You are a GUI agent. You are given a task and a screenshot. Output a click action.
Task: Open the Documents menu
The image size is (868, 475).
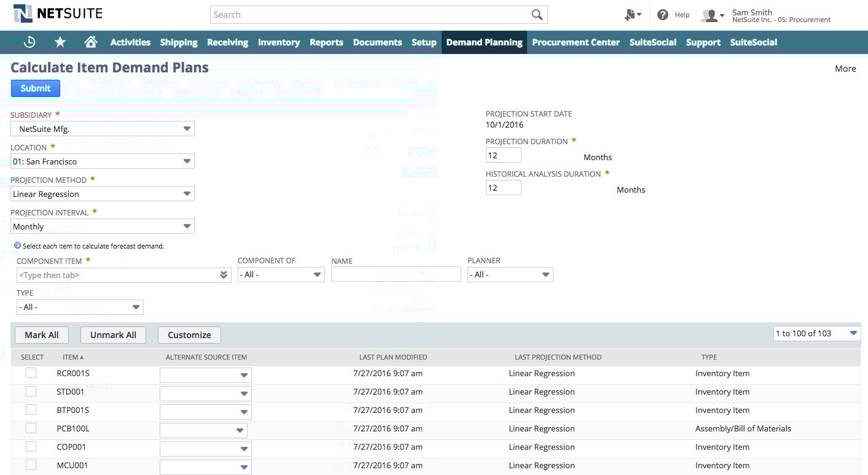pos(377,42)
